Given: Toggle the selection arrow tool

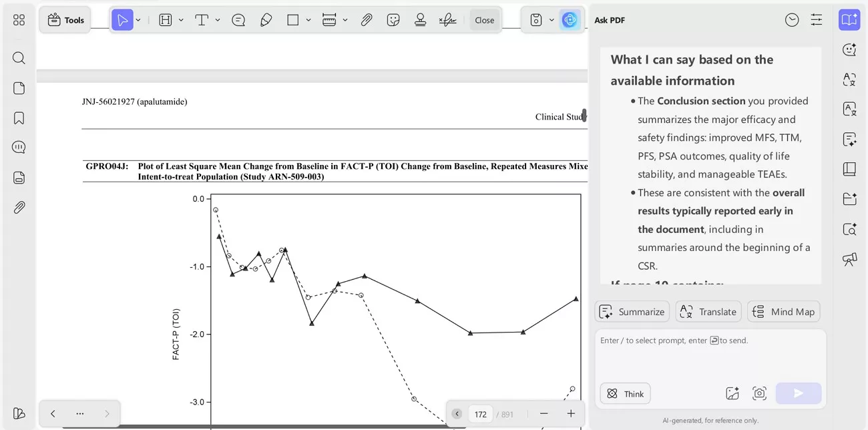Looking at the screenshot, I should tap(122, 19).
